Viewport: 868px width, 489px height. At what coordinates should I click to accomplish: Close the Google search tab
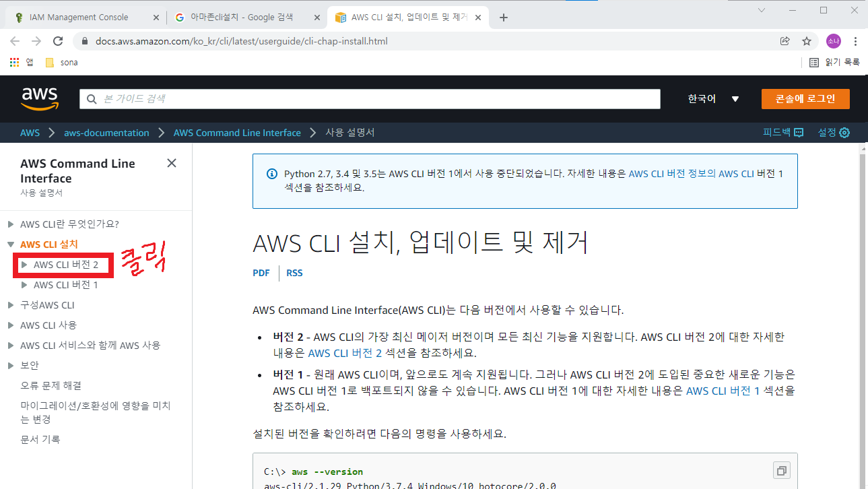coord(316,18)
